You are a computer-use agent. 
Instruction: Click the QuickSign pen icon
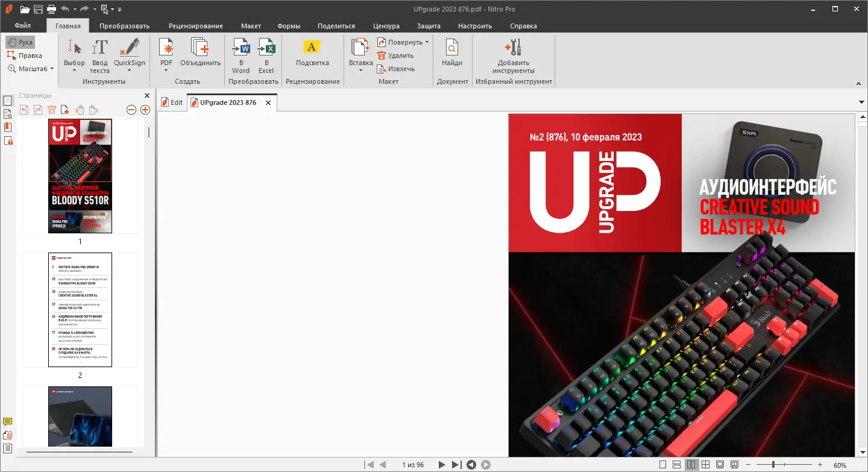pyautogui.click(x=130, y=52)
